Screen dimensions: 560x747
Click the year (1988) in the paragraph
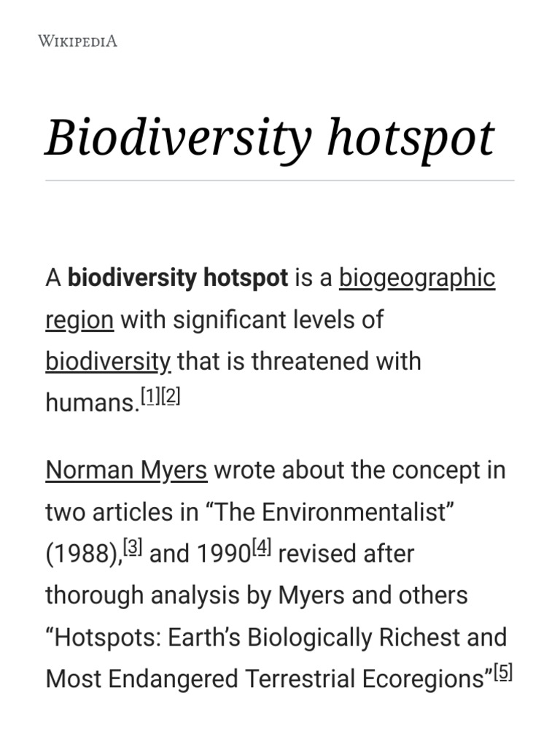(83, 554)
